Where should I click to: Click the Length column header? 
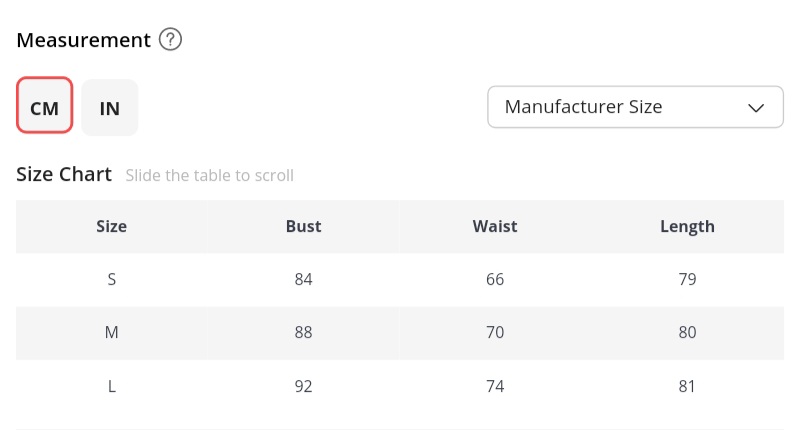[x=687, y=226]
